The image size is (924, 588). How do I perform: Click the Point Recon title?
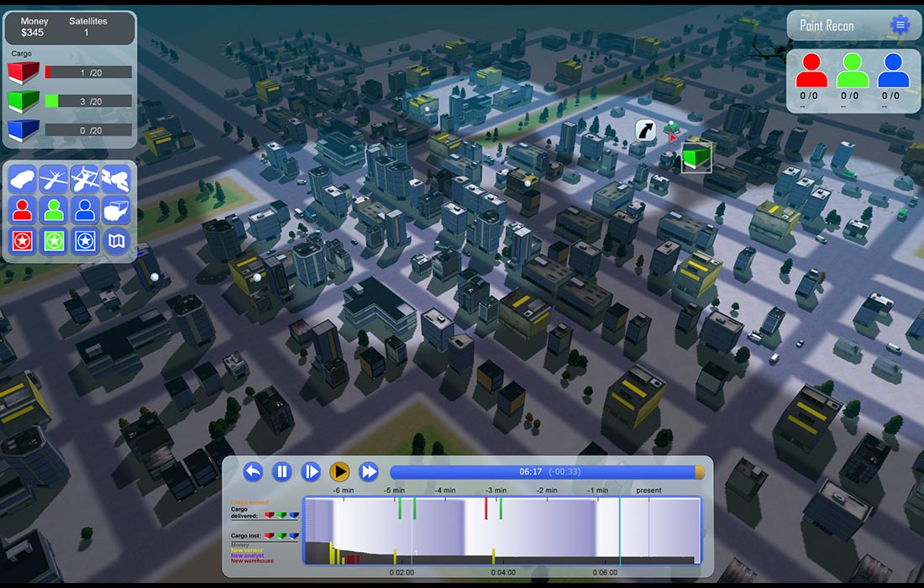827,25
